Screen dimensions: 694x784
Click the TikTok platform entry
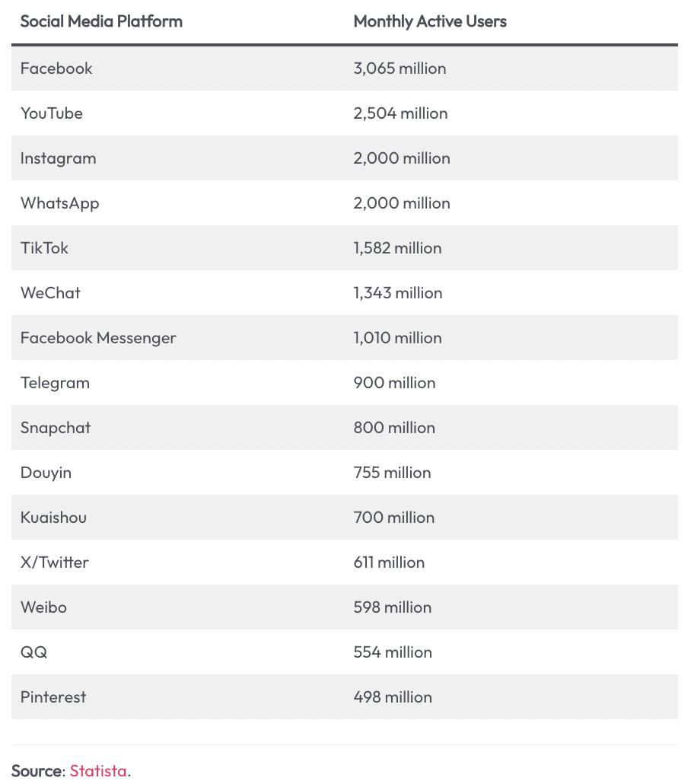tap(44, 248)
